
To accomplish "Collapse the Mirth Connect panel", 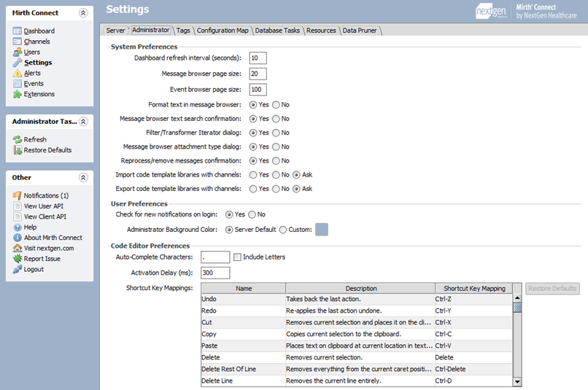I will click(x=83, y=12).
